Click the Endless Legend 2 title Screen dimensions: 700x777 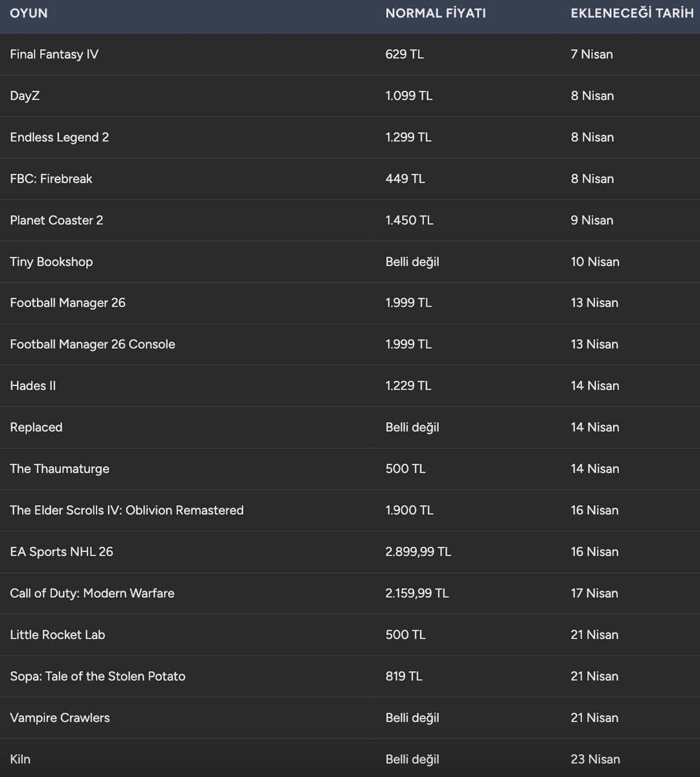pos(60,137)
